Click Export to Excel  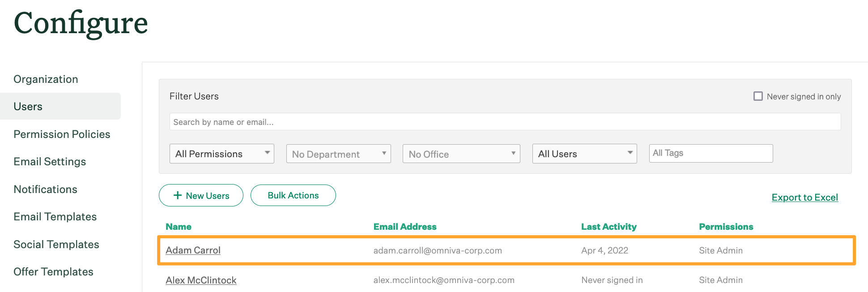pos(804,197)
